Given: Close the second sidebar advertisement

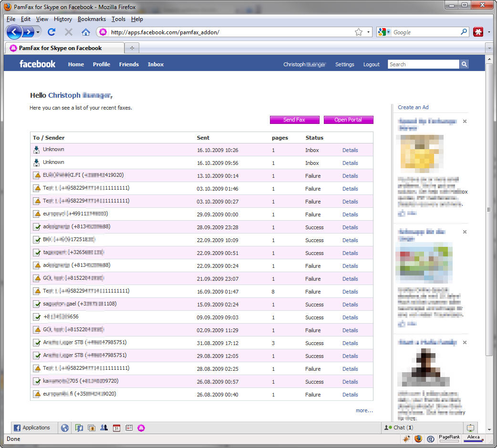Looking at the screenshot, I should point(465,232).
